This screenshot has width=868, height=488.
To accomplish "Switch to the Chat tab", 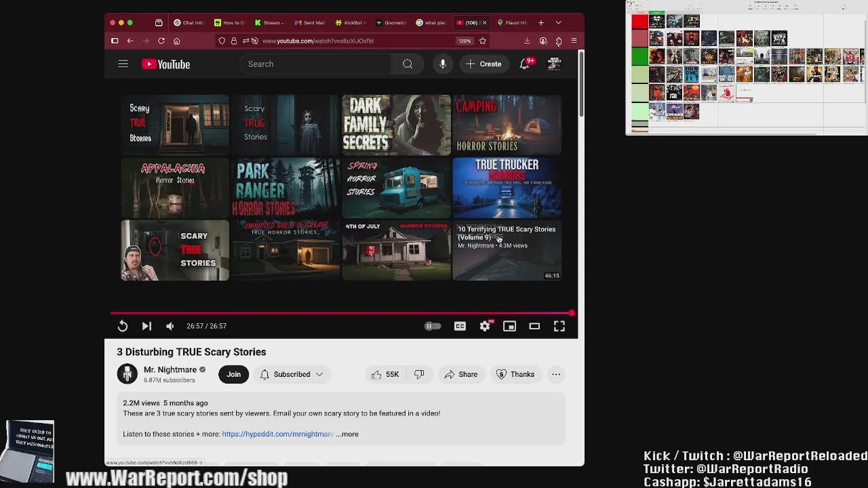I will pos(189,22).
